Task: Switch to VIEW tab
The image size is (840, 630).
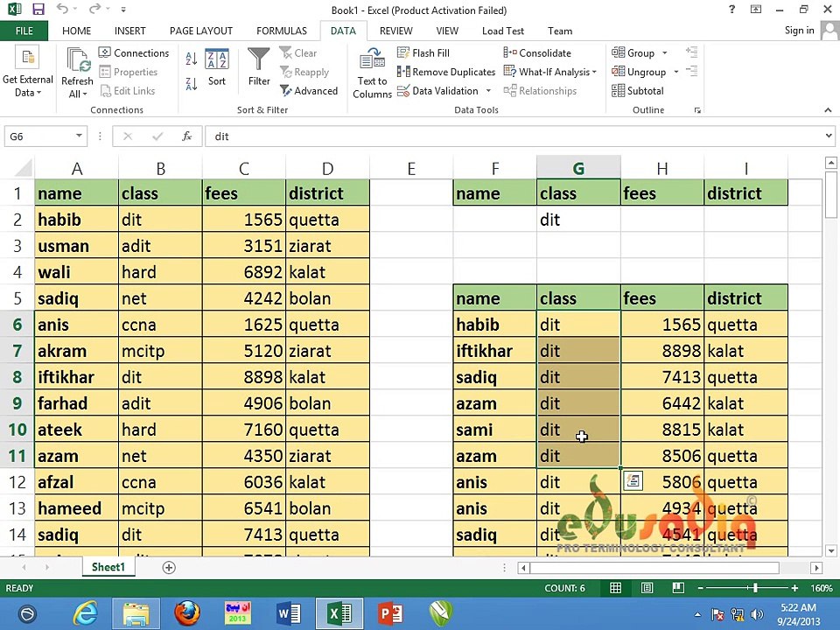Action: 447,31
